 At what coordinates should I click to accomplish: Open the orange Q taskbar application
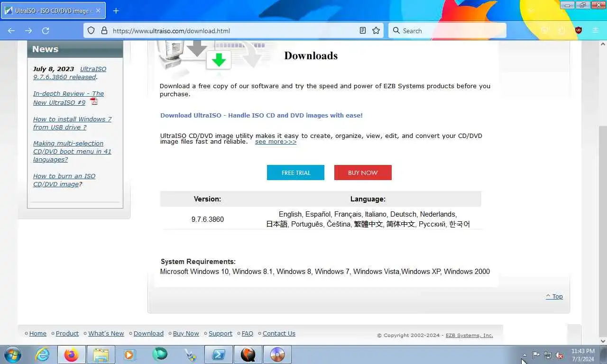pos(248,355)
